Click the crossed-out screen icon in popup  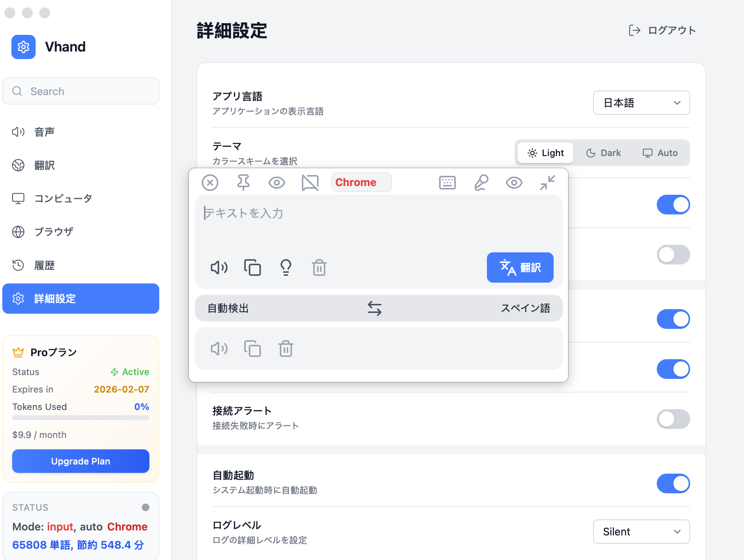pyautogui.click(x=310, y=183)
